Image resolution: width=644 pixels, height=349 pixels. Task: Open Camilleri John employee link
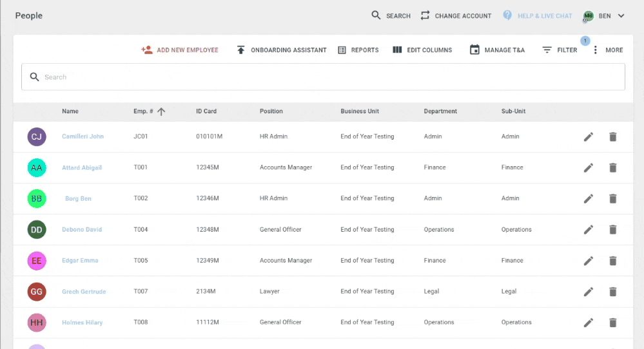83,136
